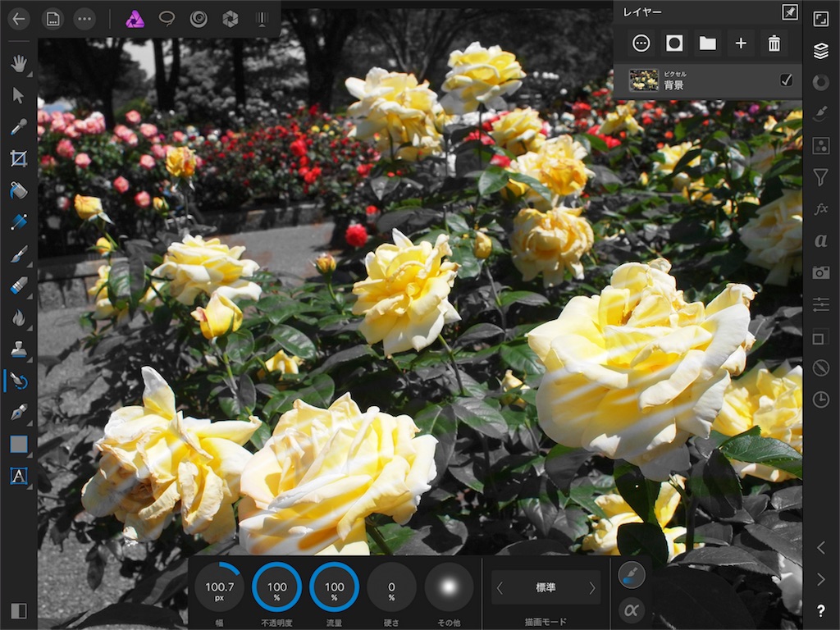Select the Color Picker eyedropper tool
Image resolution: width=840 pixels, height=630 pixels.
click(19, 127)
